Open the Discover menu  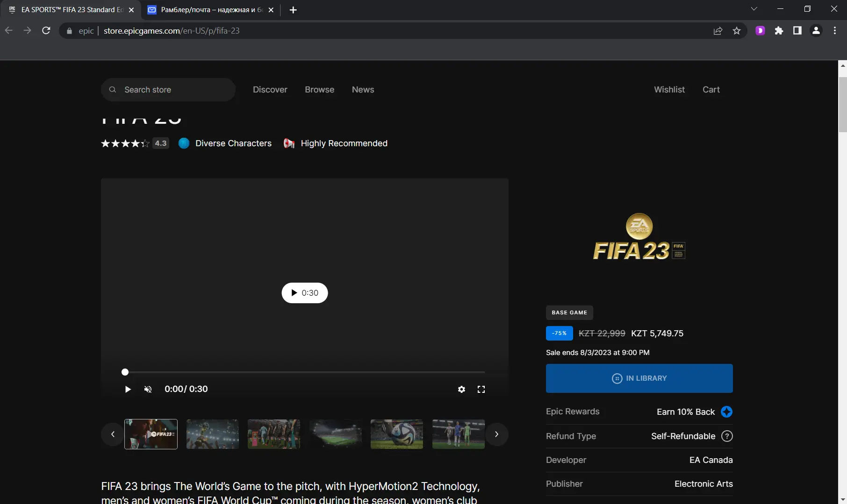[x=270, y=90]
